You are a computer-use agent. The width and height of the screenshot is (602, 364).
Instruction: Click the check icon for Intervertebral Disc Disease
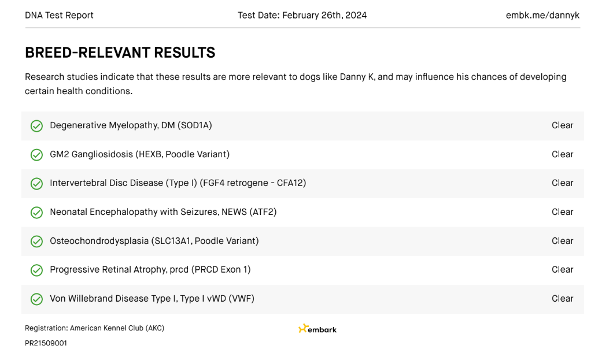point(36,184)
